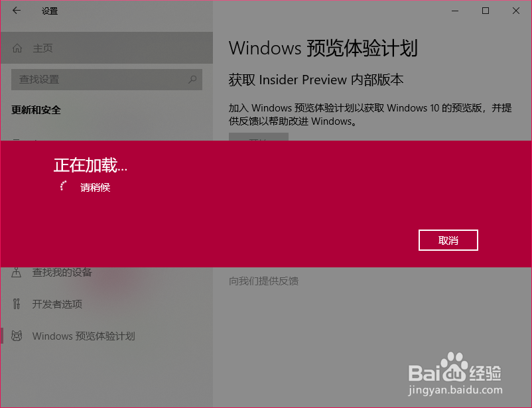
Task: Select the Windows 预览体验计划 sidebar label
Action: pyautogui.click(x=84, y=336)
